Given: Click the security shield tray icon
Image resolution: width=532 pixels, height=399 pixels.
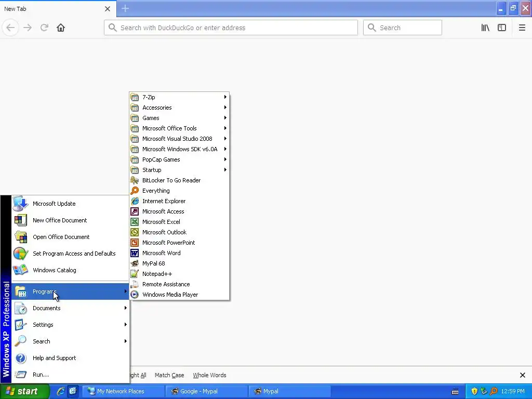Looking at the screenshot, I should (474, 392).
